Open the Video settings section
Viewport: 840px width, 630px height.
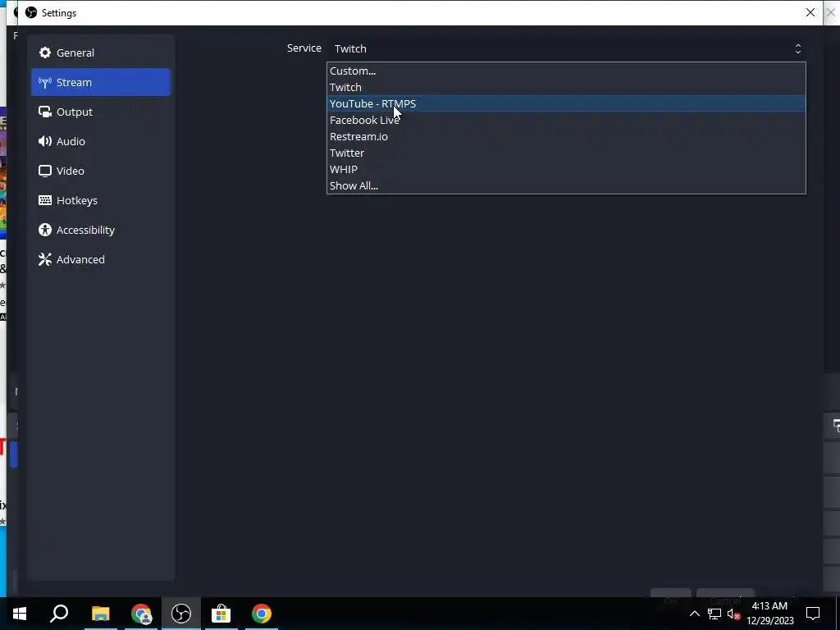pos(101,171)
